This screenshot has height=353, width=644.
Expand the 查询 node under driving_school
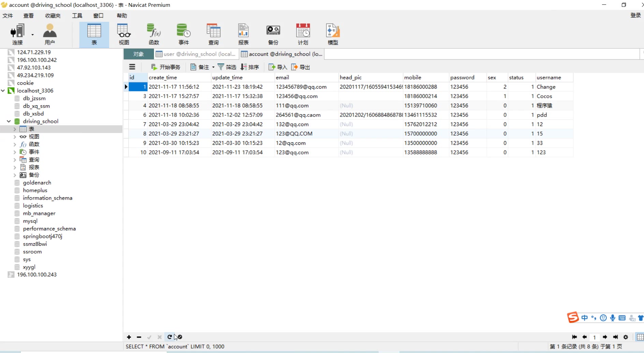pos(15,160)
